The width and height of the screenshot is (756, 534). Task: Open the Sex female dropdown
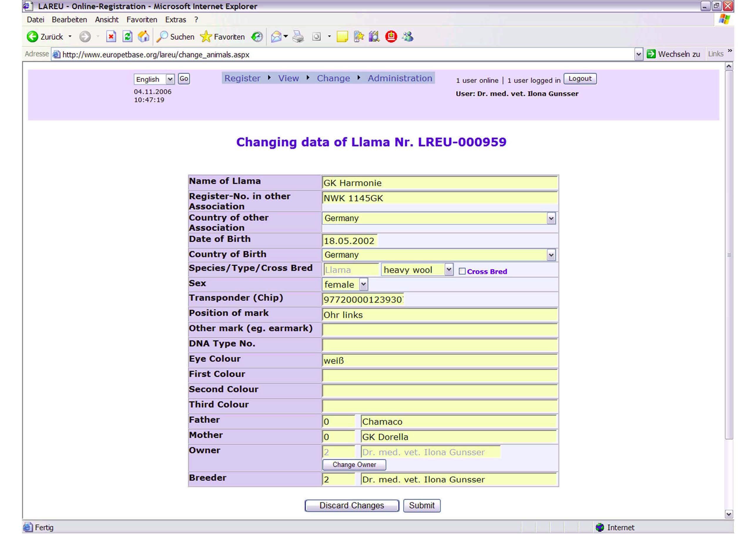coord(363,284)
